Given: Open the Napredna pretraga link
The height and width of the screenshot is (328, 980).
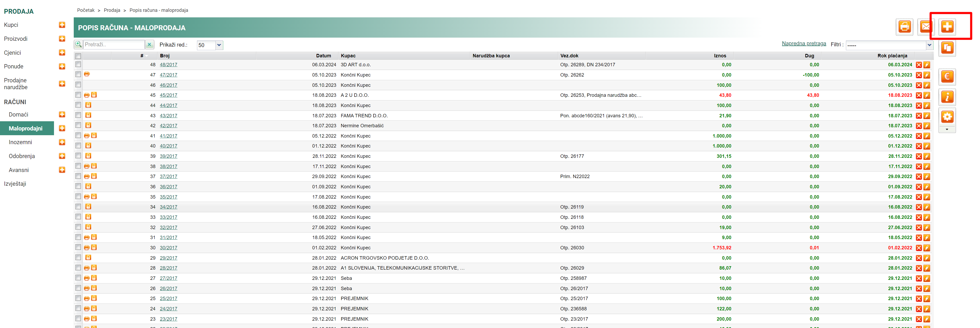Looking at the screenshot, I should pos(804,44).
